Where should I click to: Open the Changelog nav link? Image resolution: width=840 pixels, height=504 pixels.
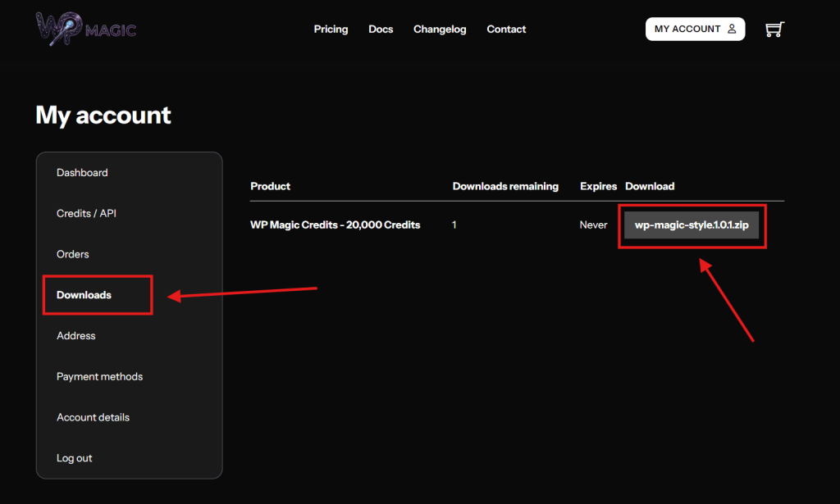(440, 30)
